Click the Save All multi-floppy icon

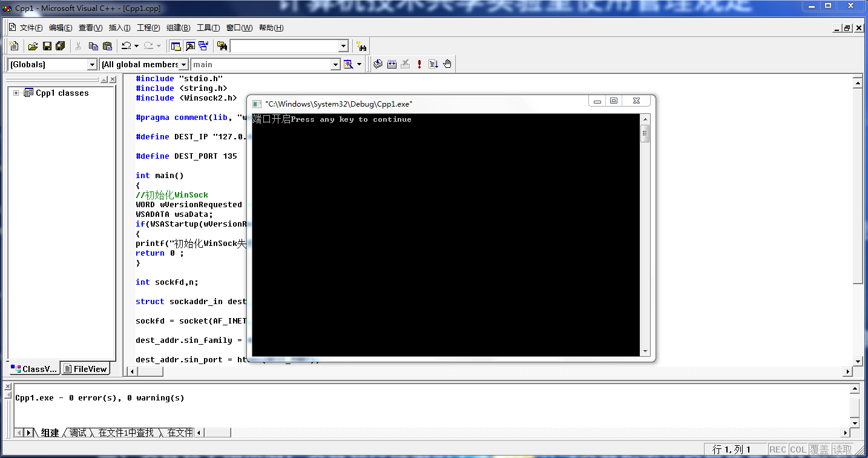point(60,46)
